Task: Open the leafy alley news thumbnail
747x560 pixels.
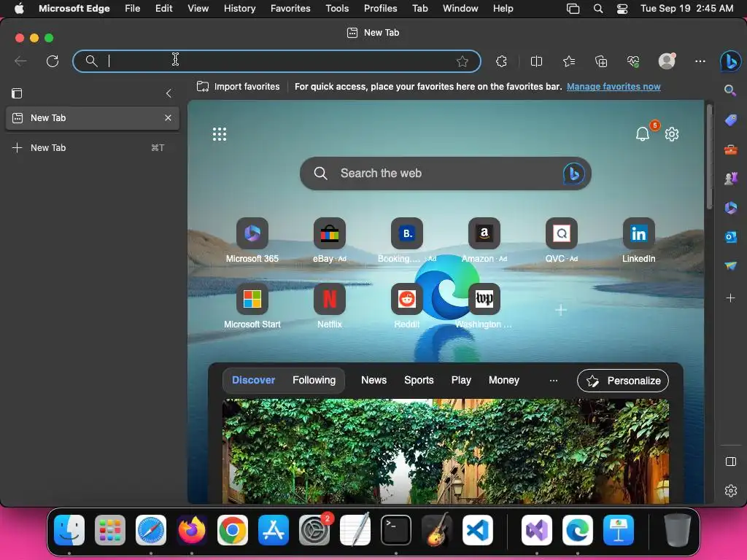Action: coord(446,451)
